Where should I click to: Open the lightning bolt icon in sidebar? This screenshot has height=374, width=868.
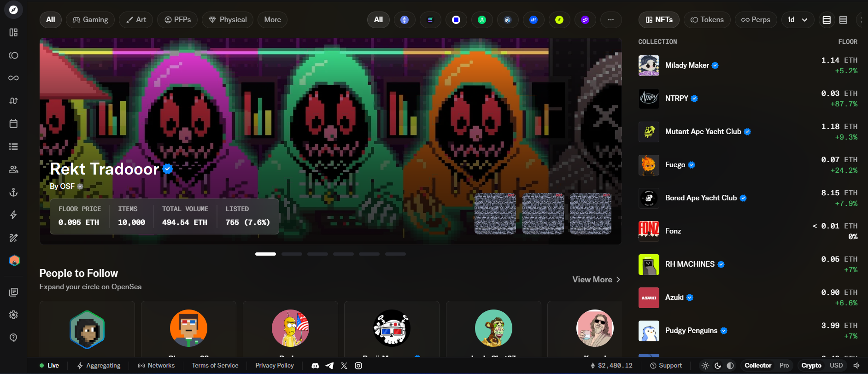click(x=13, y=215)
